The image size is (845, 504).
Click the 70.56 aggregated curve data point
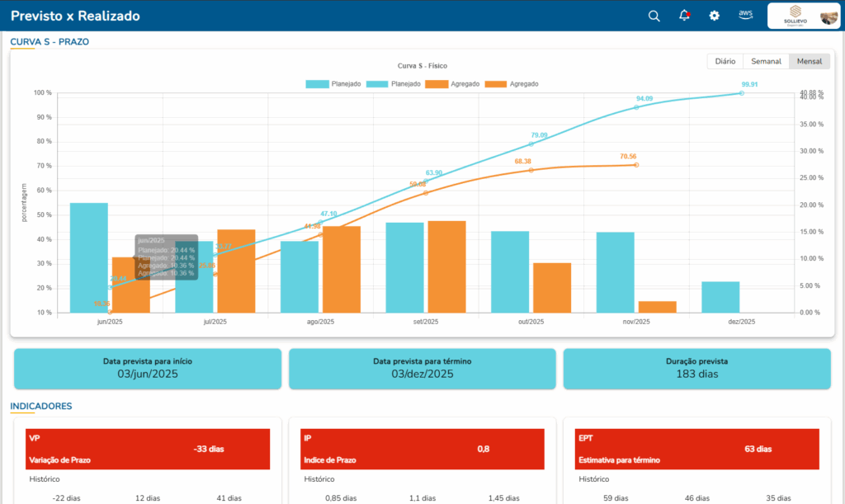pos(636,165)
